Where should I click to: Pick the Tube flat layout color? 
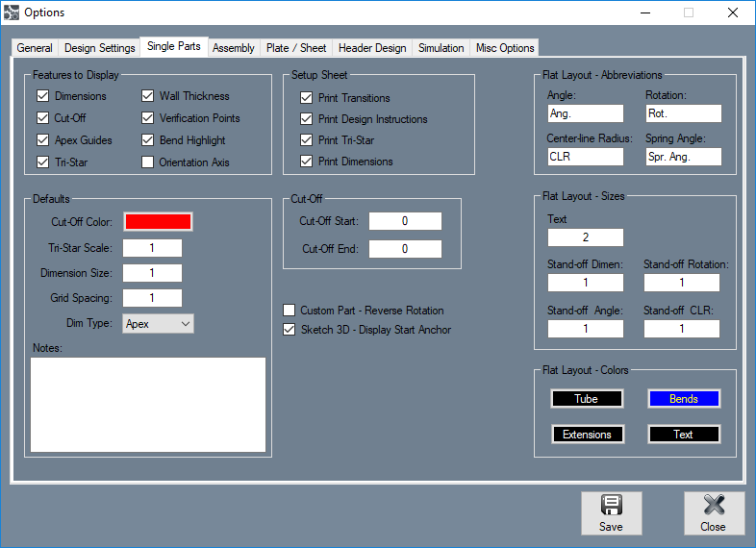(x=586, y=399)
